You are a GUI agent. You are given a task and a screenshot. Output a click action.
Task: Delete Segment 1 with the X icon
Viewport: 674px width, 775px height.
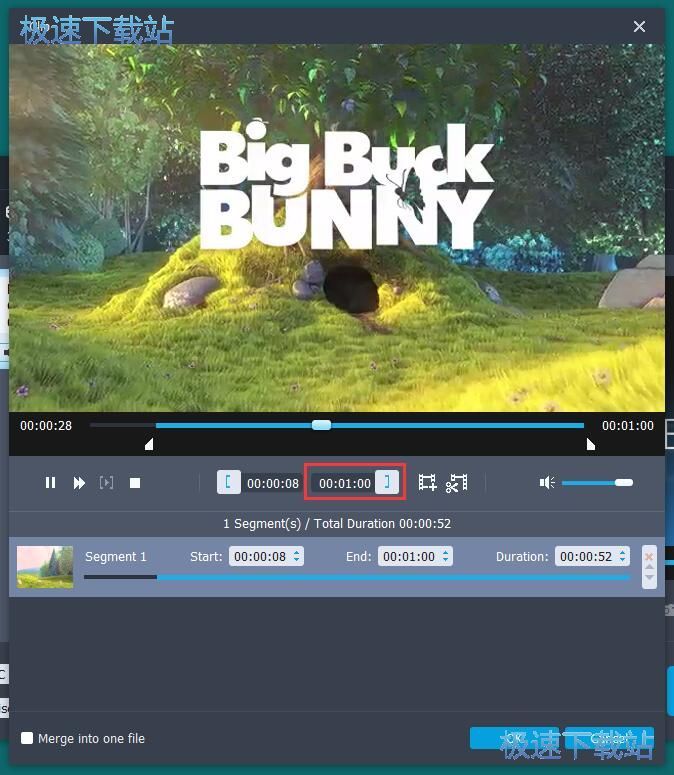click(649, 557)
